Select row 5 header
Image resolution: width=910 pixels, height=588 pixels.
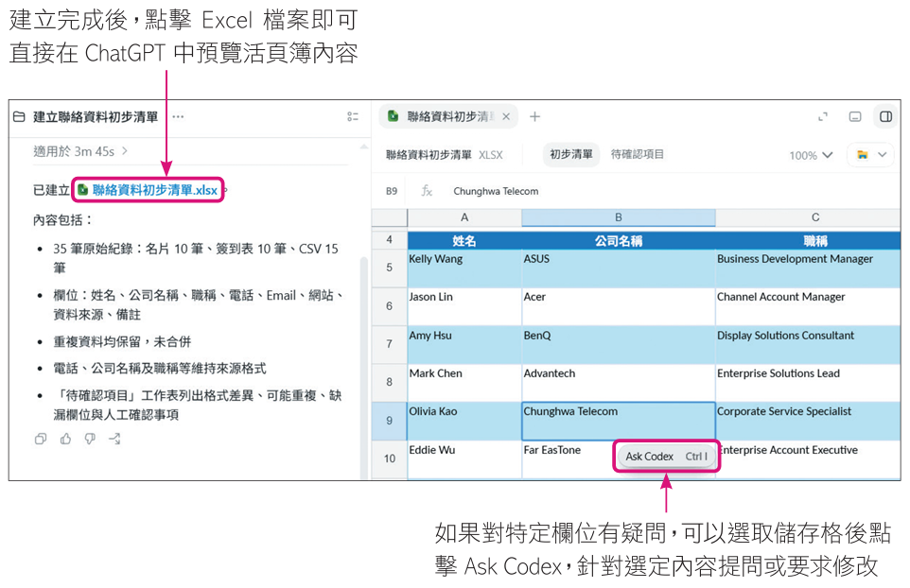click(390, 268)
